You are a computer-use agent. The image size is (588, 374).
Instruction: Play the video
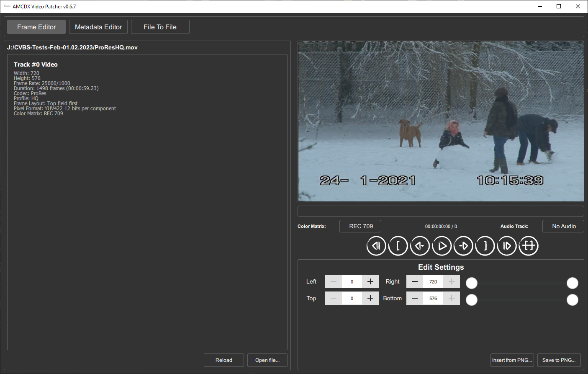442,246
